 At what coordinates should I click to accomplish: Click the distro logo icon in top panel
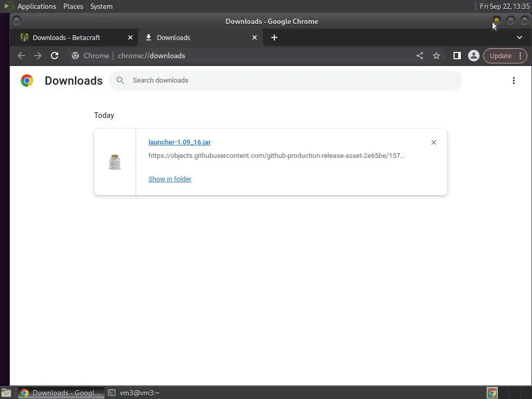point(8,6)
